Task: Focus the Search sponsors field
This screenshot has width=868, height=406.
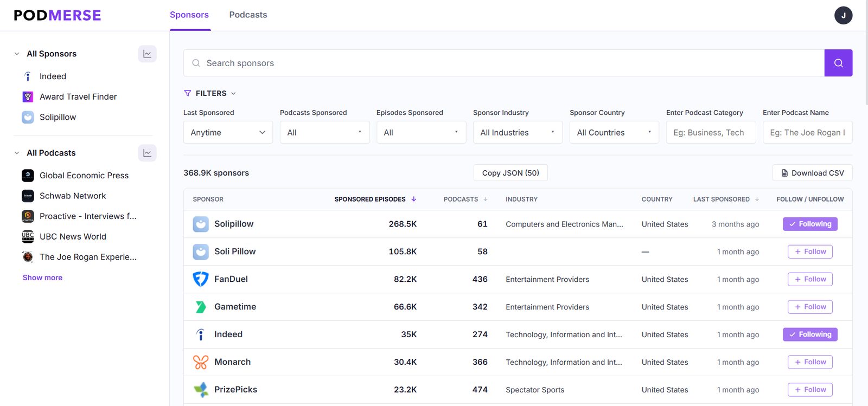Action: point(504,63)
